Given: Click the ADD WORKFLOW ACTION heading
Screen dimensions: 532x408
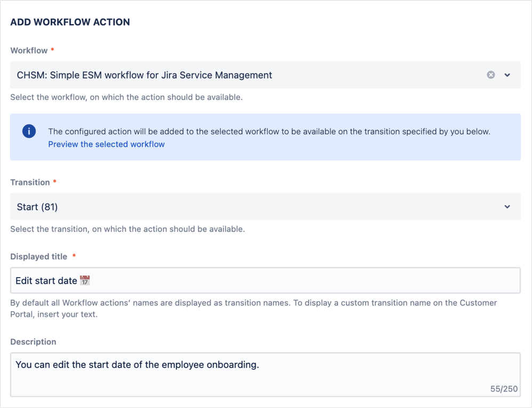Looking at the screenshot, I should pos(70,22).
